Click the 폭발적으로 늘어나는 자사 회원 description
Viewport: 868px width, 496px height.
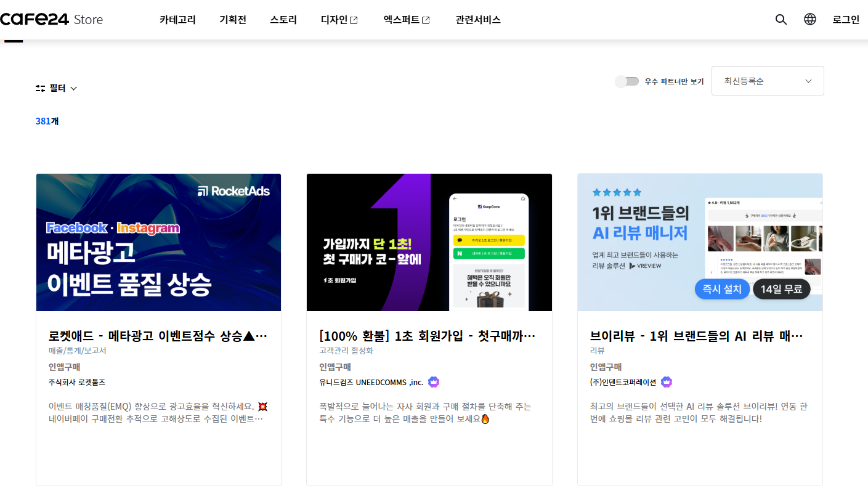coord(425,413)
